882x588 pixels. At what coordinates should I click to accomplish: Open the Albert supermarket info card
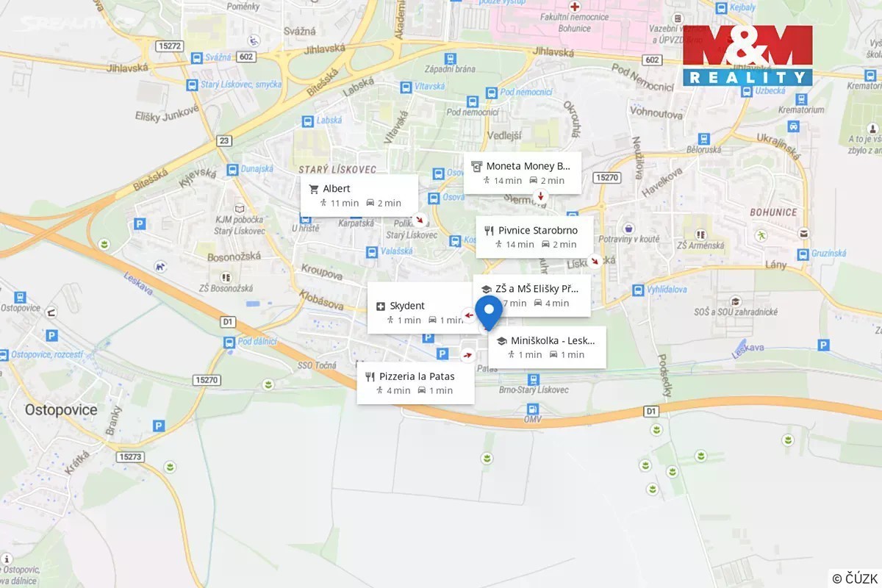359,196
